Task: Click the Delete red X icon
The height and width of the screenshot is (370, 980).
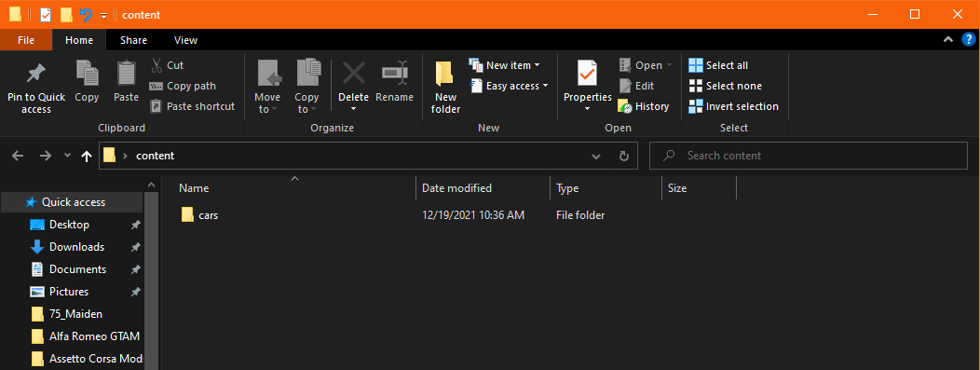Action: click(354, 73)
